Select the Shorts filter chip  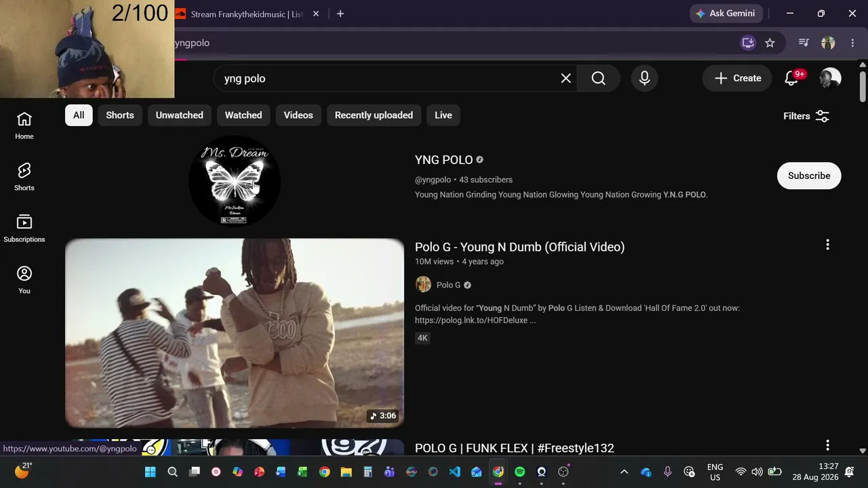click(120, 115)
